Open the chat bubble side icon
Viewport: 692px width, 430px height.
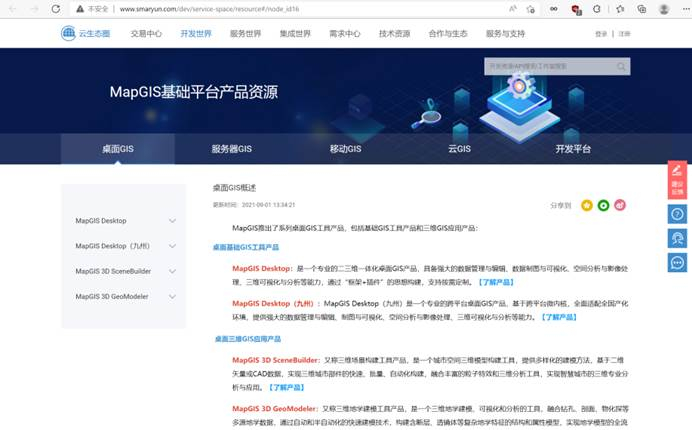(677, 263)
